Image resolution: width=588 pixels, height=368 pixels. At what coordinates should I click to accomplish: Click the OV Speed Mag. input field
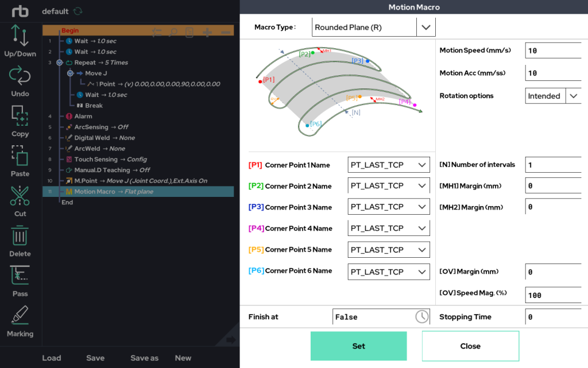click(553, 295)
